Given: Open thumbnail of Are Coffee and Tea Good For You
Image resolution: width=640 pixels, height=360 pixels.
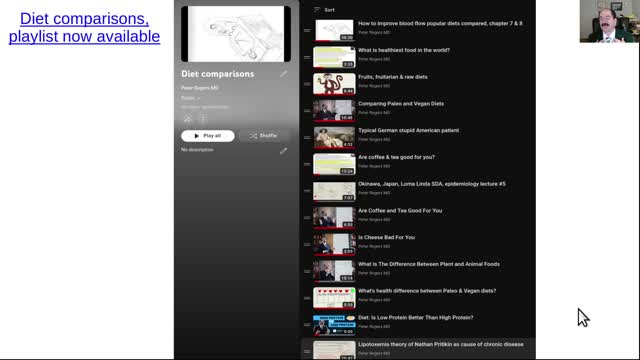Looking at the screenshot, I should 334,217.
